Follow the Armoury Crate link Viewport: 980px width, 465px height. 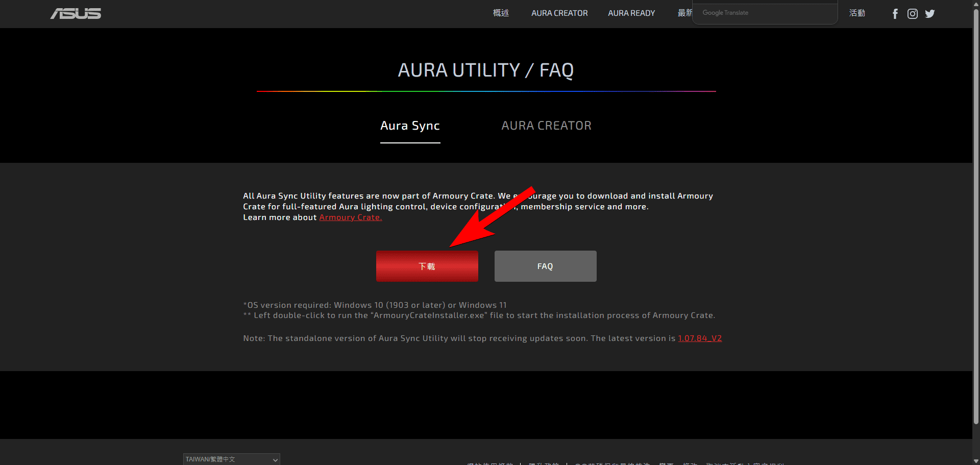point(351,217)
